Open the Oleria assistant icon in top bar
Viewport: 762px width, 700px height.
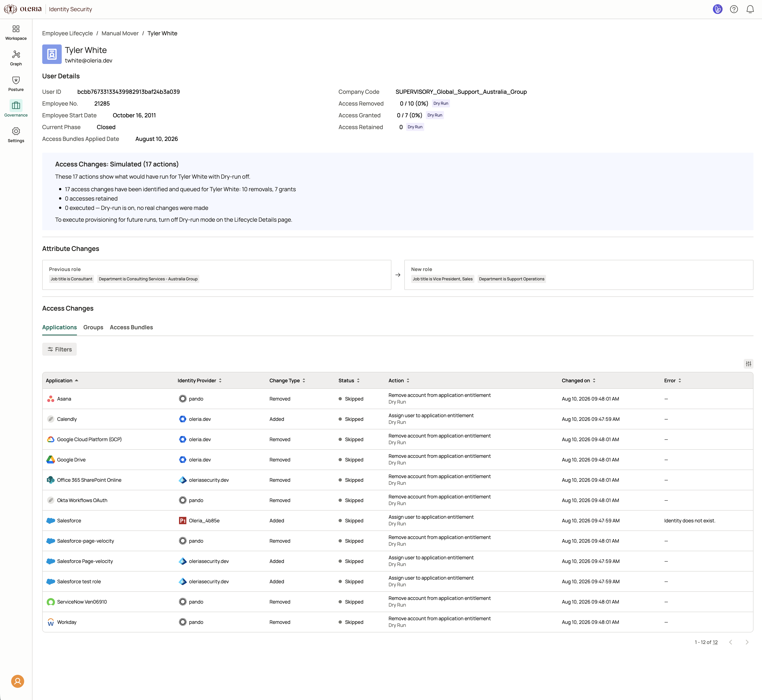[x=717, y=9]
